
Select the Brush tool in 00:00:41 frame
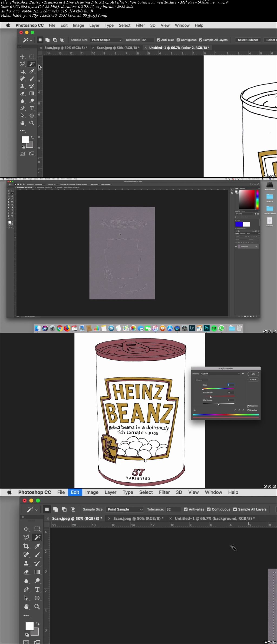coord(32,79)
